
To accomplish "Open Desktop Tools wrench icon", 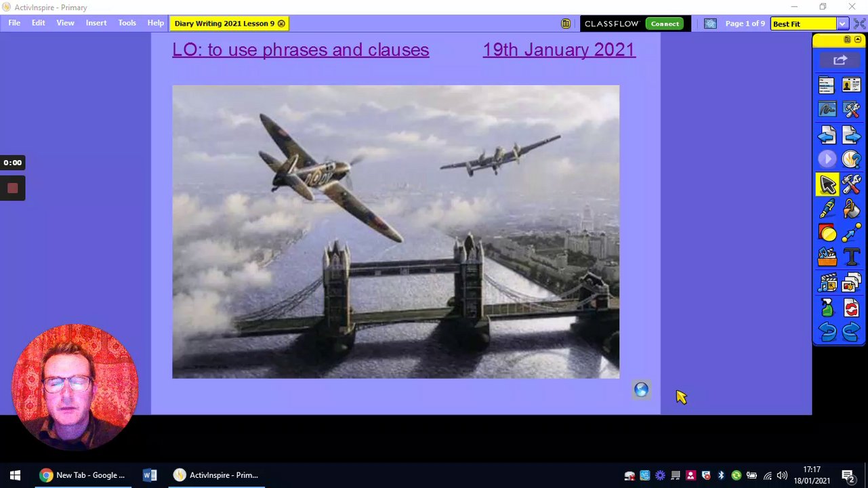I will coord(851,110).
